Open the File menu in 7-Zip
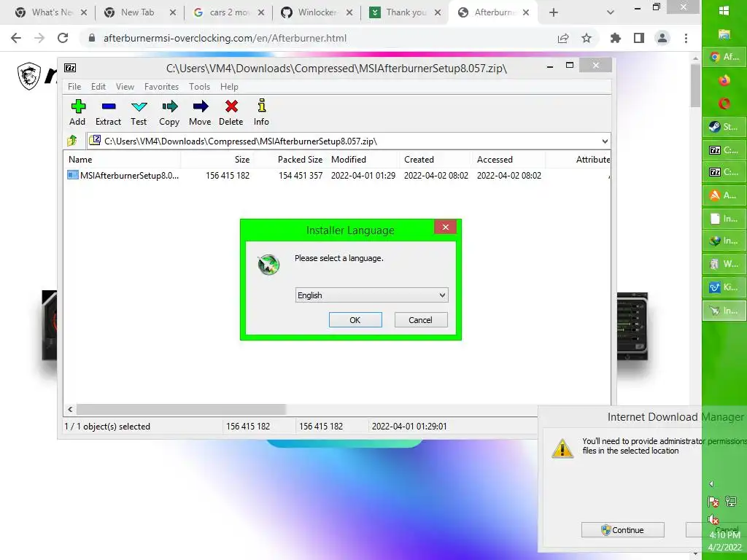The width and height of the screenshot is (747, 560). pos(74,87)
